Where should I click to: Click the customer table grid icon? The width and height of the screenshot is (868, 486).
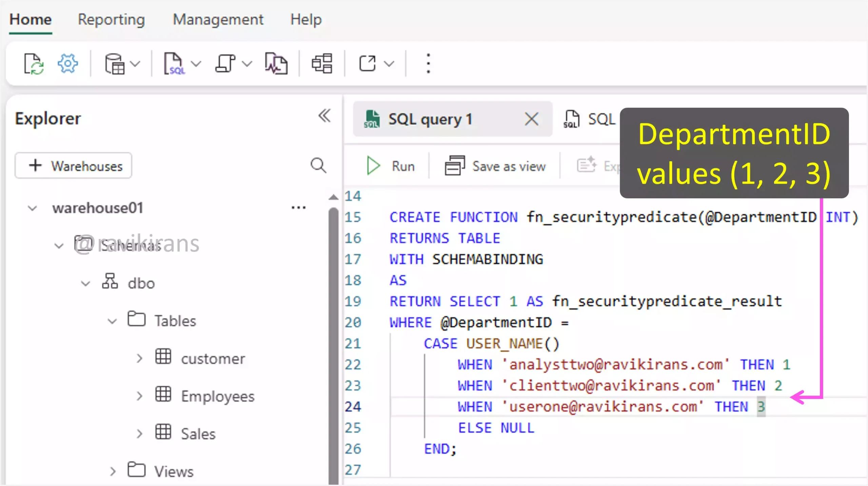[x=163, y=356]
